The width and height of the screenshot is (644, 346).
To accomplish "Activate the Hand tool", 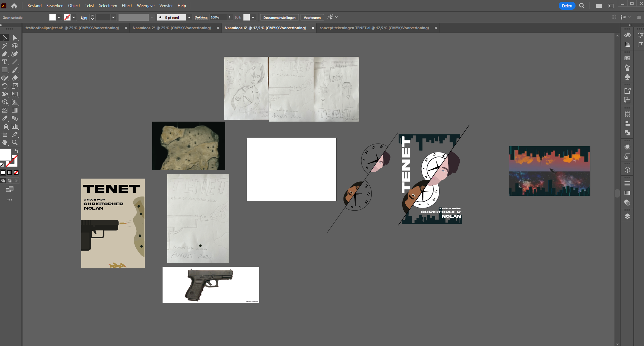I will point(5,142).
